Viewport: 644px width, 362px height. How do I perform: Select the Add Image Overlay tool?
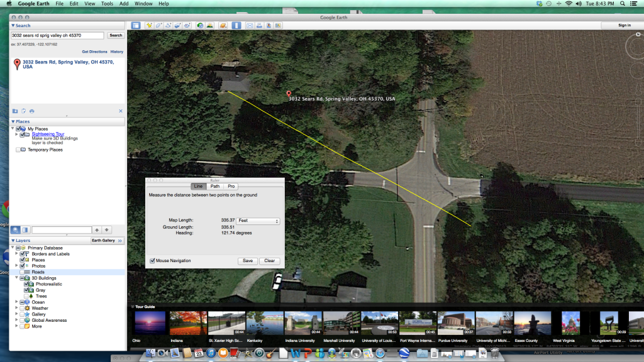177,25
